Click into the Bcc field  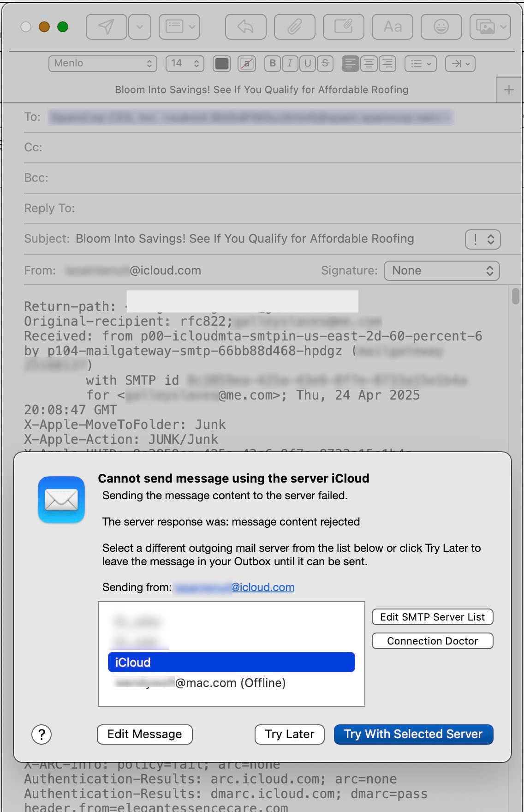[x=273, y=178]
